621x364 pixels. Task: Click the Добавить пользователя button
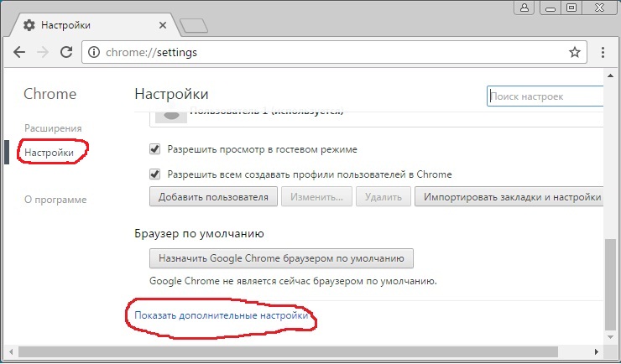(x=213, y=197)
